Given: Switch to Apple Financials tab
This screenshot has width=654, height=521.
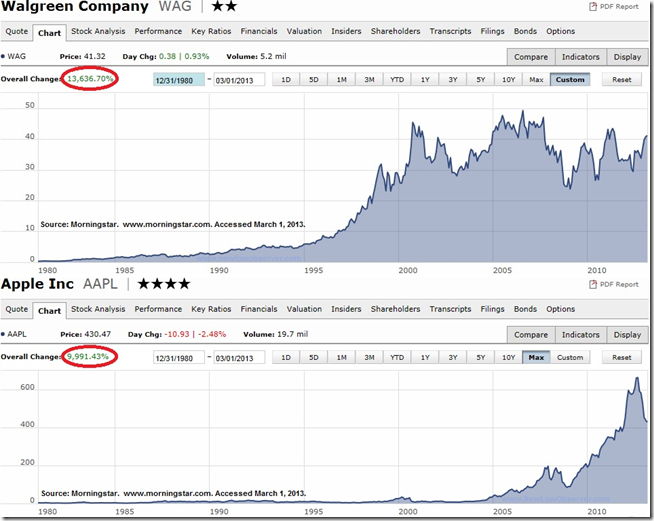Looking at the screenshot, I should (x=259, y=309).
